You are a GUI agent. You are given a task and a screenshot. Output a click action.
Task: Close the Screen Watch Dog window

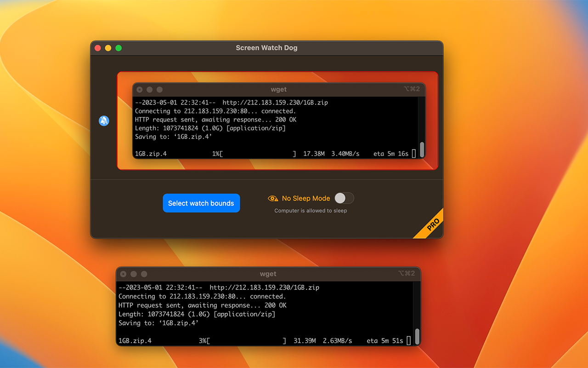98,48
